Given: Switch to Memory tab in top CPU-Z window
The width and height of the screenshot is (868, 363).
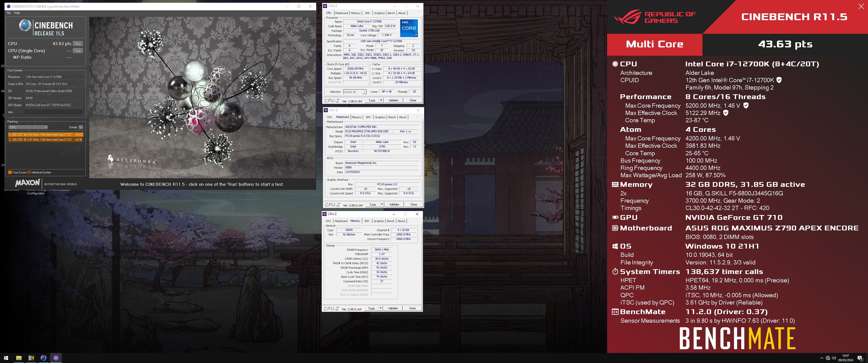Looking at the screenshot, I should (356, 13).
